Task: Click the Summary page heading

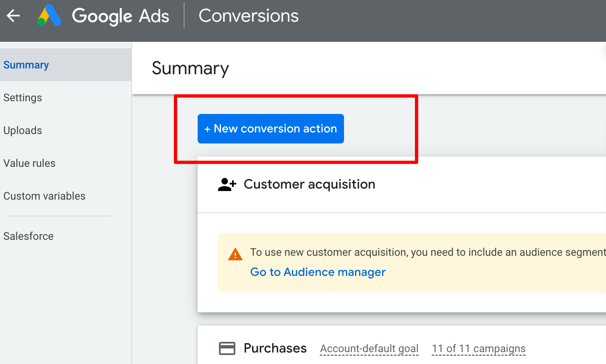Action: [190, 68]
